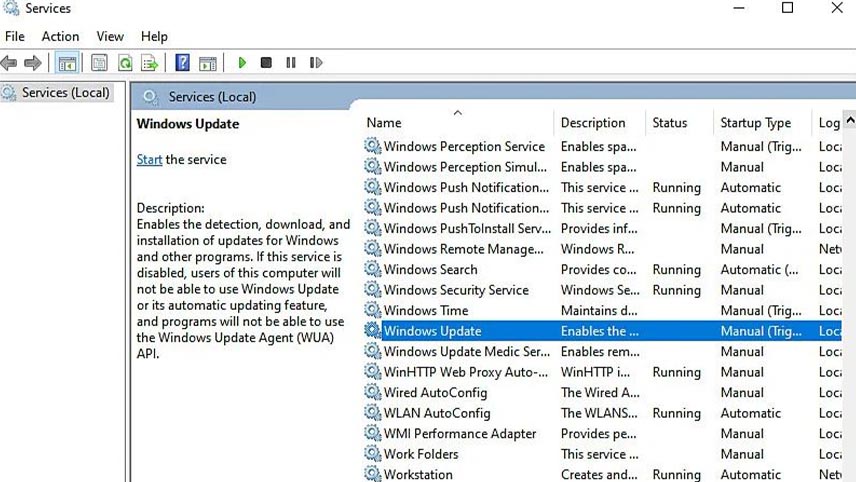This screenshot has width=856, height=482.
Task: Click the Back arrow in toolbar
Action: (9, 63)
